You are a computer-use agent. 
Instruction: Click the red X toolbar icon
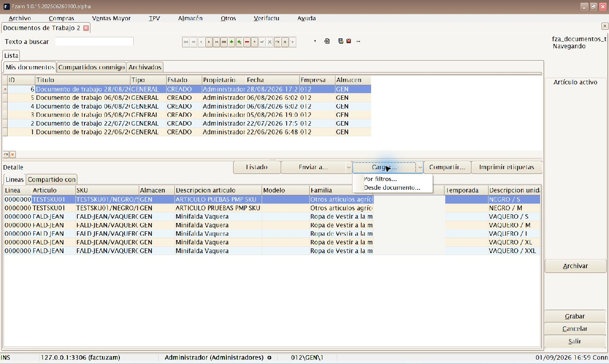click(349, 41)
